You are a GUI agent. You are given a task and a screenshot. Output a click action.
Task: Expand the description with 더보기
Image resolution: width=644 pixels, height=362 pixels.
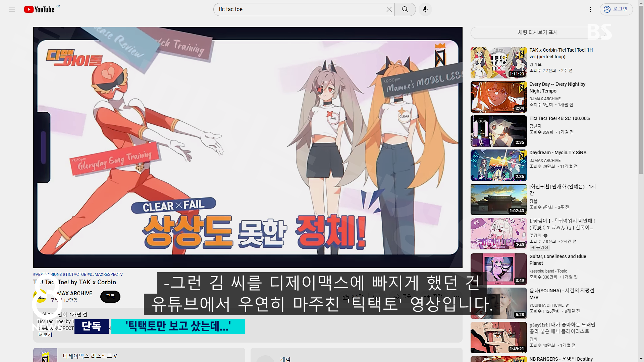[x=45, y=335]
